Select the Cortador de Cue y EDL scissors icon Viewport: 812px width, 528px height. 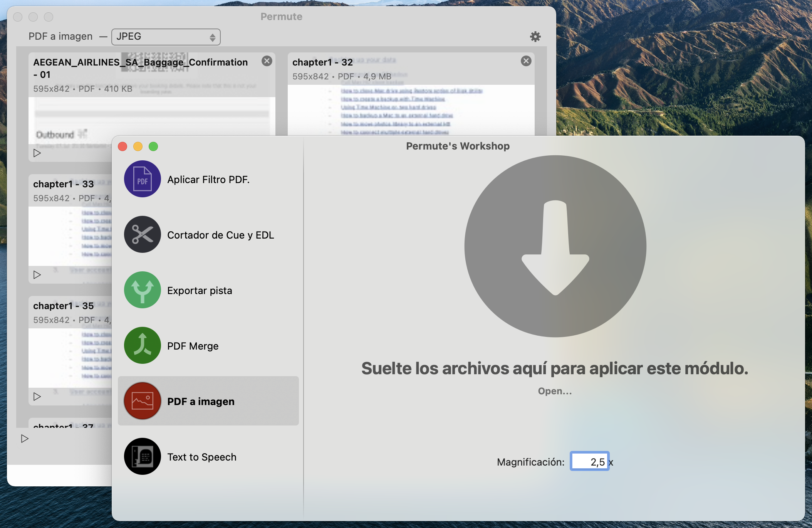[143, 234]
